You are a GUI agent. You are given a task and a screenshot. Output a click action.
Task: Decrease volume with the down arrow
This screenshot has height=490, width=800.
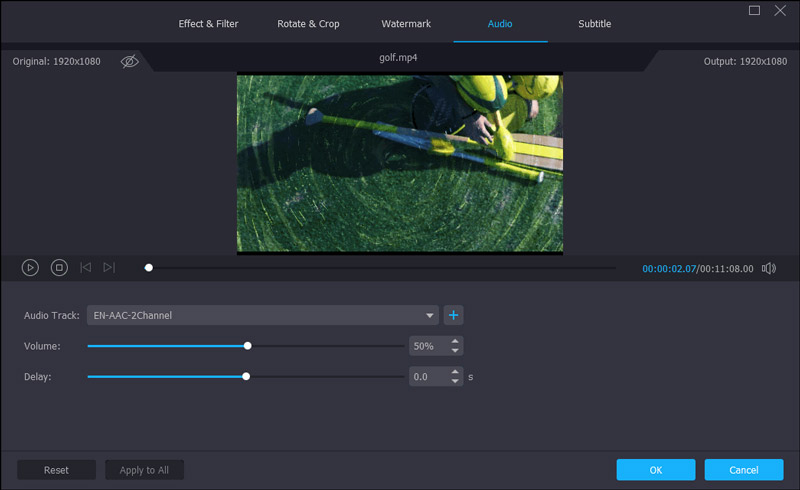(456, 351)
